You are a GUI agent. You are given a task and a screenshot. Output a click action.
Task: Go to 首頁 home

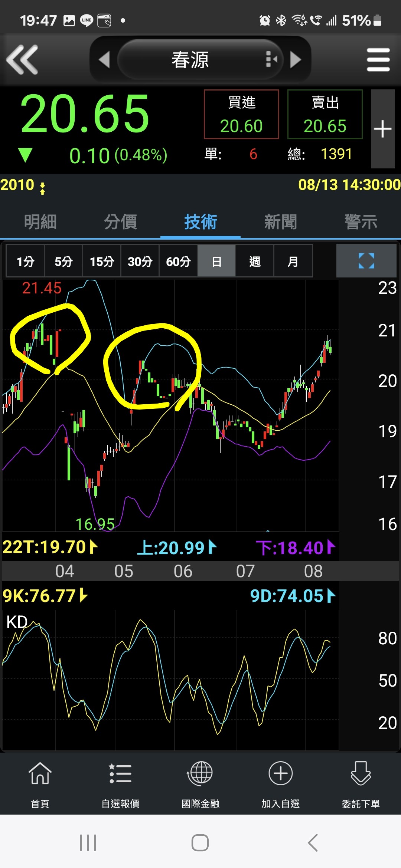pyautogui.click(x=40, y=784)
